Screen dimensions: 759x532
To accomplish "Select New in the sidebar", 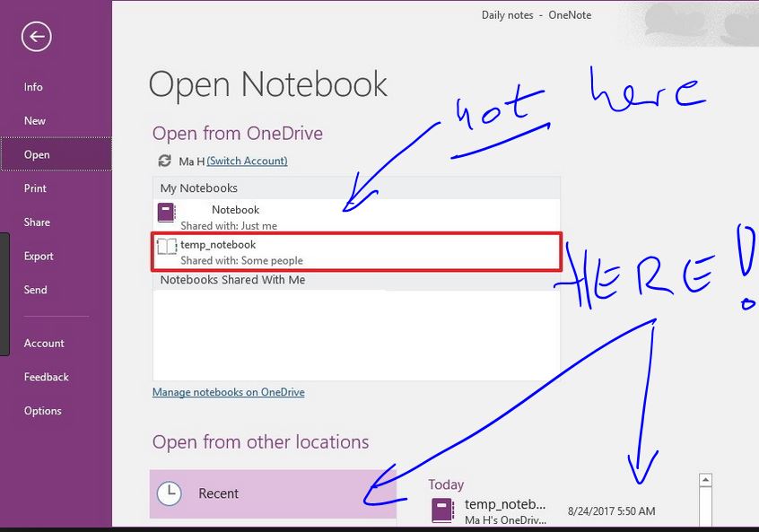I will click(35, 121).
